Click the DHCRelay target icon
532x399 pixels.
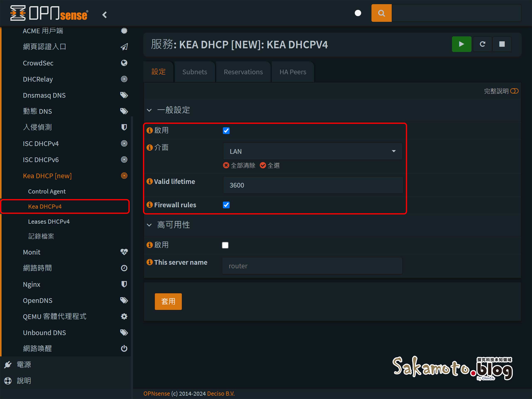click(x=124, y=79)
